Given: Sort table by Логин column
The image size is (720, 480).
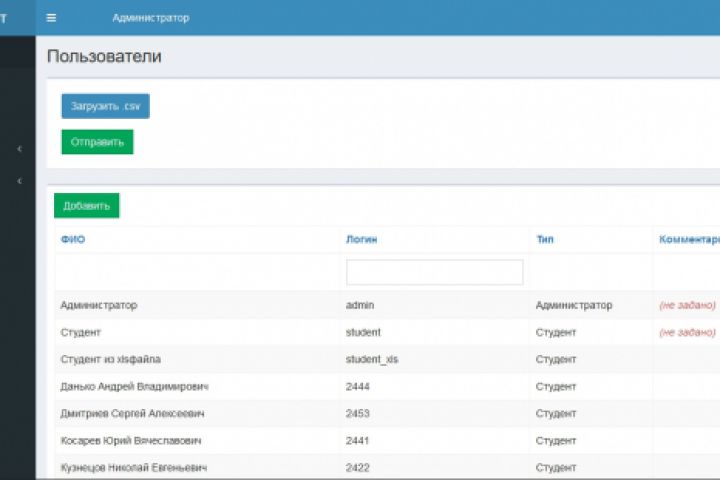Looking at the screenshot, I should click(361, 239).
